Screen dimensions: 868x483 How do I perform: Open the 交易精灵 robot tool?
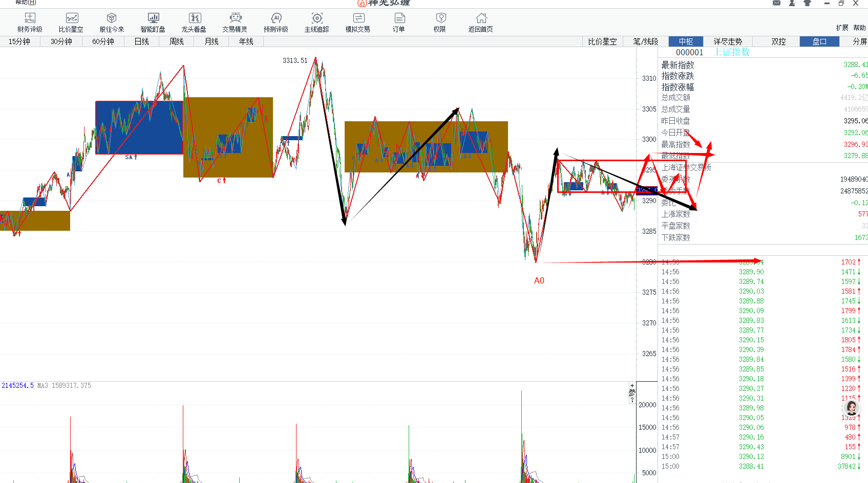click(235, 23)
